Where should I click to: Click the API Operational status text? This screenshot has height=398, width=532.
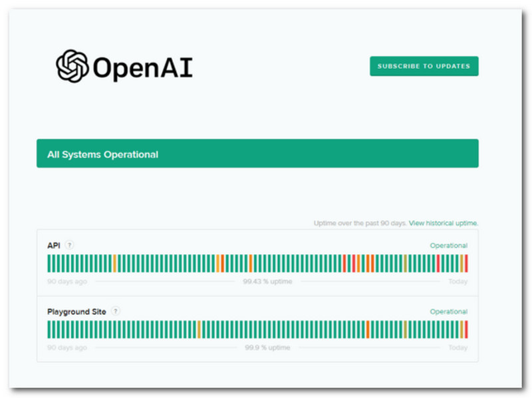click(448, 245)
